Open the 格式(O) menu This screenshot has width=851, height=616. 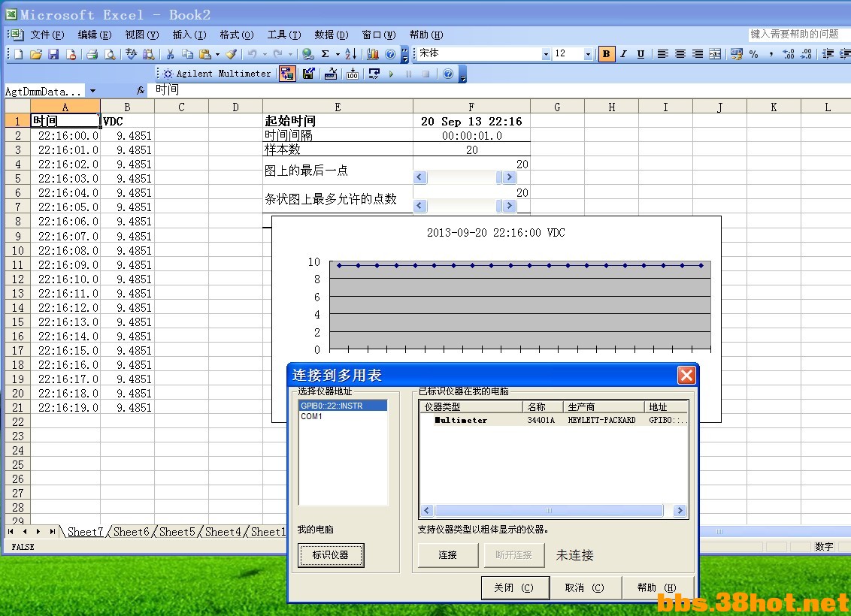click(237, 35)
